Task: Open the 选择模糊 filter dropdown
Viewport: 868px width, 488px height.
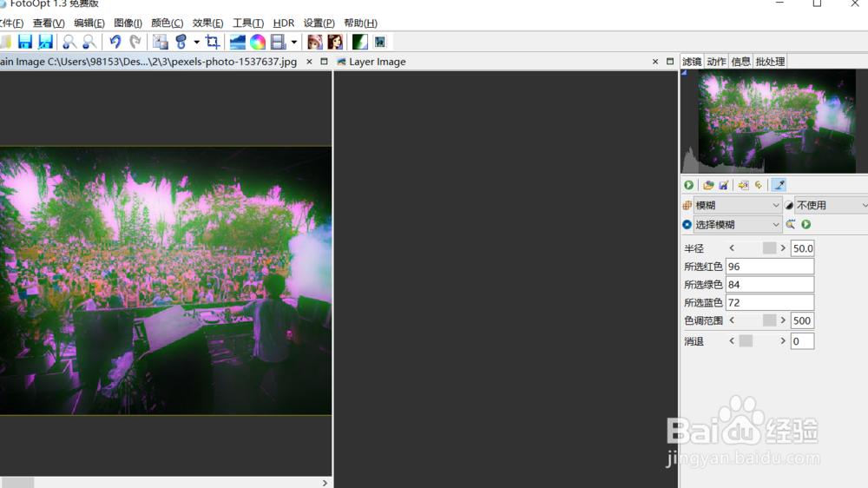Action: [x=737, y=224]
